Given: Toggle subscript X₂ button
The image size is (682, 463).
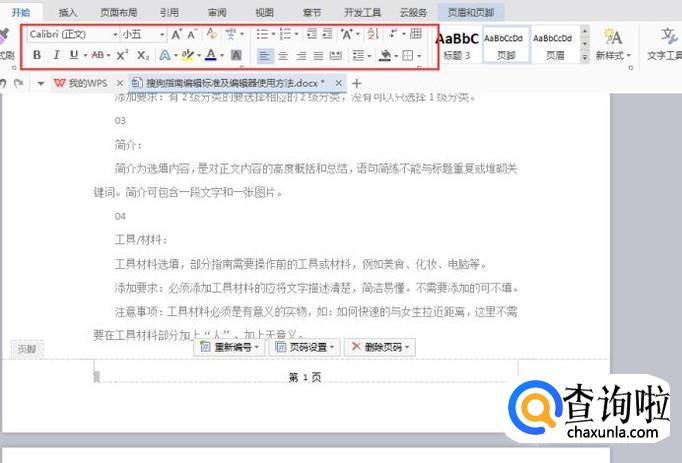Looking at the screenshot, I should pyautogui.click(x=143, y=55).
